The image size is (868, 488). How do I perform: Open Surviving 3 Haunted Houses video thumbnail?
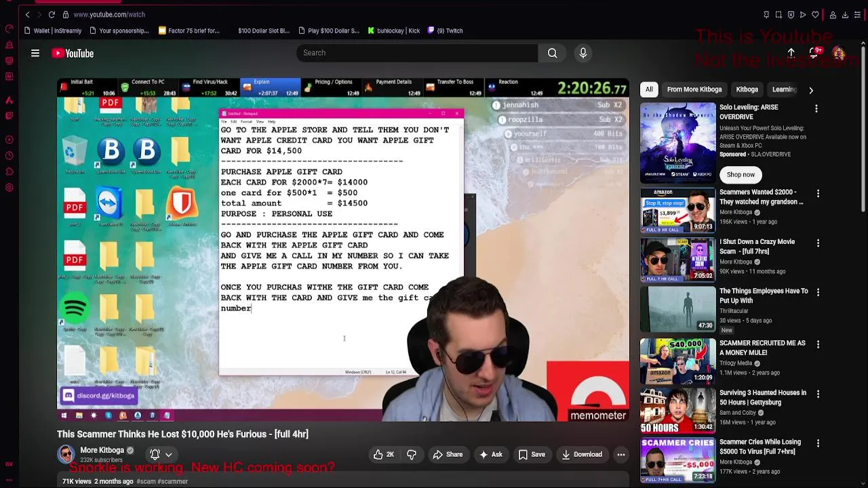click(x=677, y=411)
